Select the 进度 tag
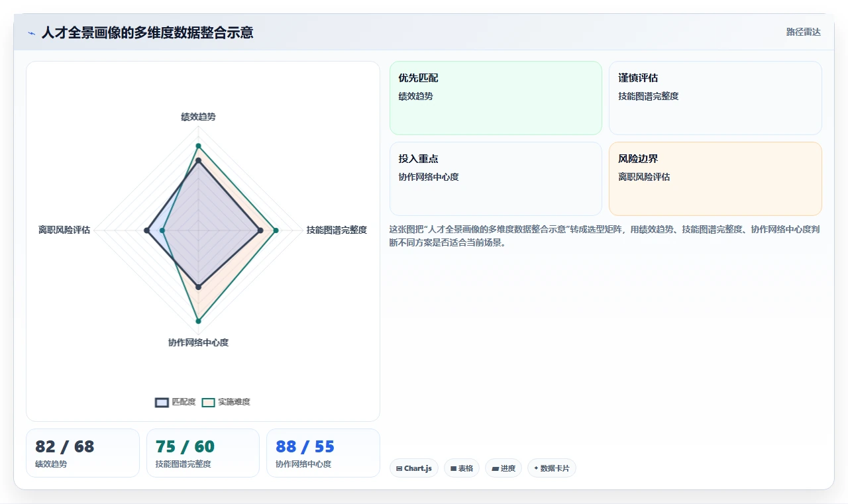The width and height of the screenshot is (848, 504). pos(503,468)
